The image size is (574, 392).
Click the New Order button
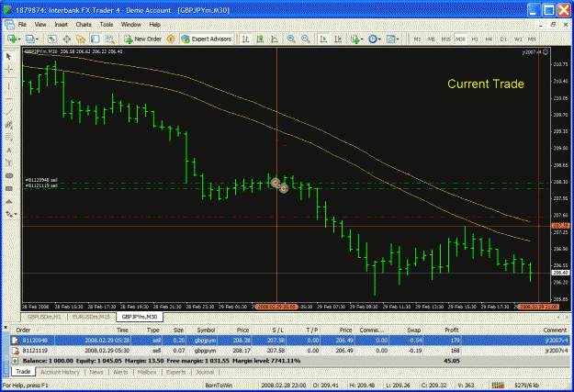pos(142,39)
